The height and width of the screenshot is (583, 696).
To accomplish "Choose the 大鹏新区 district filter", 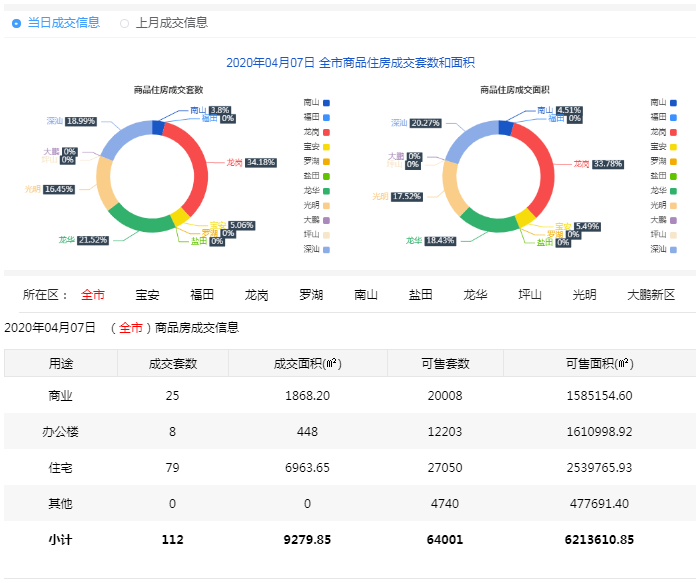I will [651, 295].
